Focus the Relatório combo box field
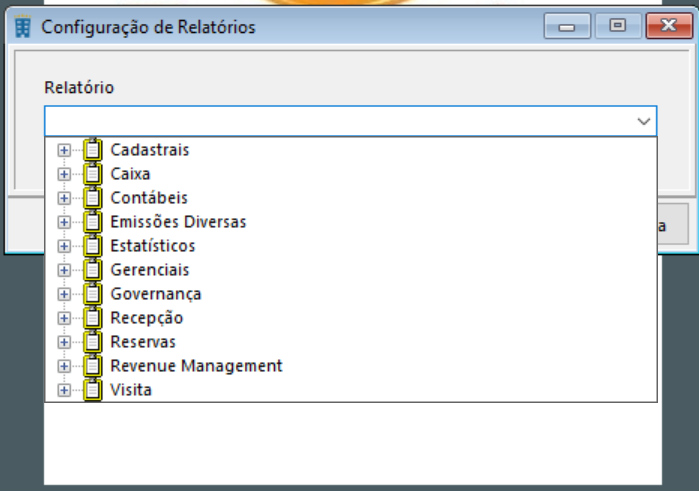The height and width of the screenshot is (491, 699). tap(350, 121)
